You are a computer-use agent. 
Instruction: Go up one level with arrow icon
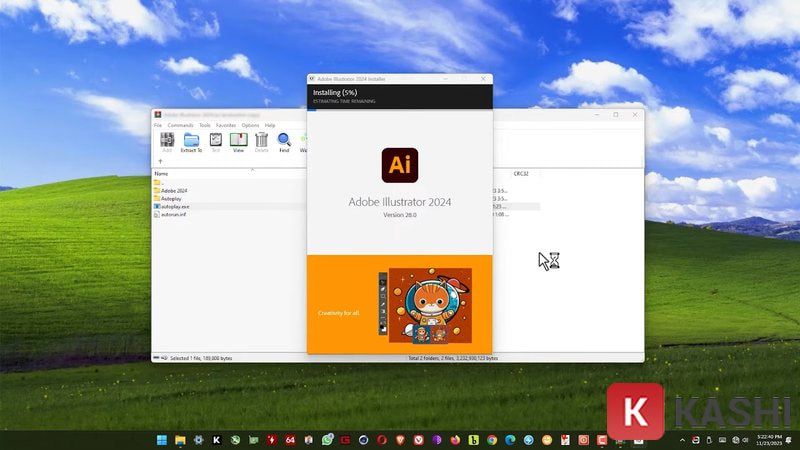160,161
